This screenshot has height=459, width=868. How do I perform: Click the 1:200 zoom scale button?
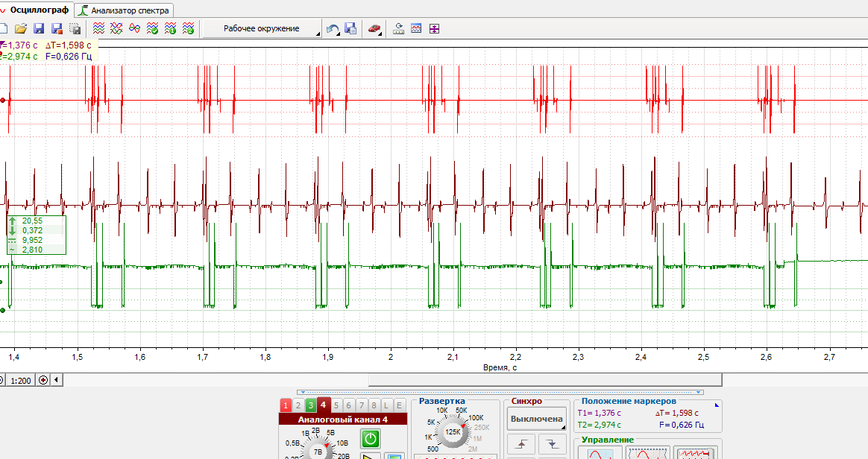[x=20, y=381]
